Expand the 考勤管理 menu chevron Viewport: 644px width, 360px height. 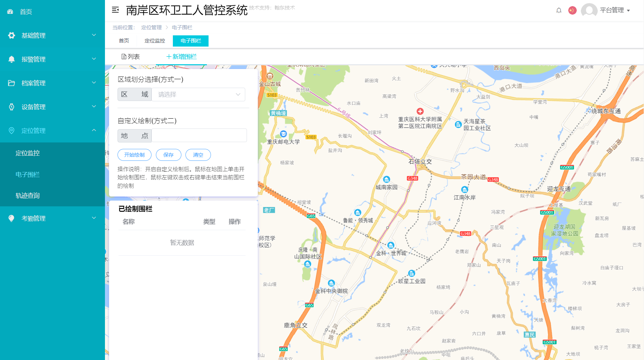point(94,218)
